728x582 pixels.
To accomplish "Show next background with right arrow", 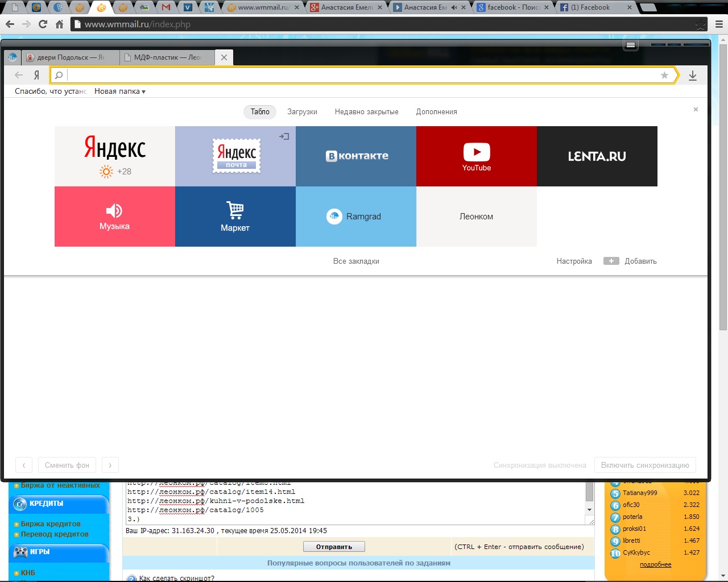I will click(110, 465).
